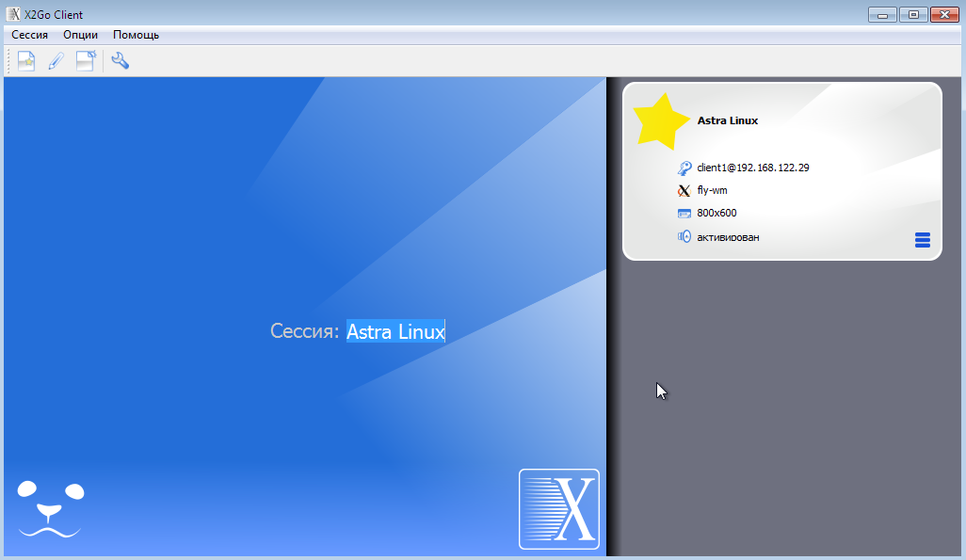Click the New Session toolbar icon

tap(26, 61)
